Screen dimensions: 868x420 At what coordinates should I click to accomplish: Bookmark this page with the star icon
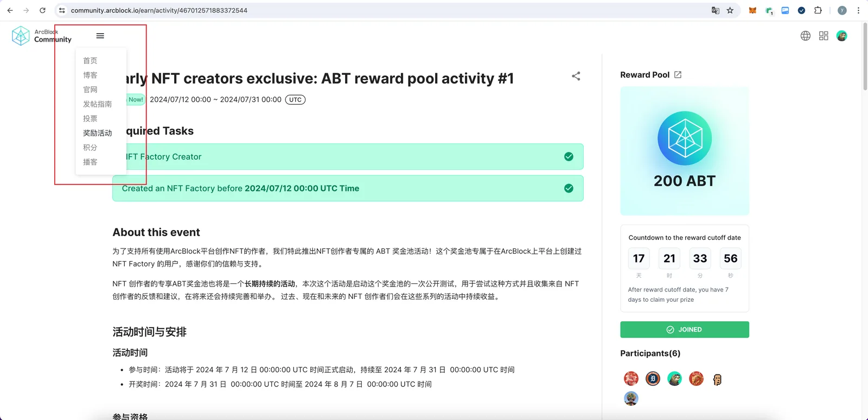coord(730,10)
